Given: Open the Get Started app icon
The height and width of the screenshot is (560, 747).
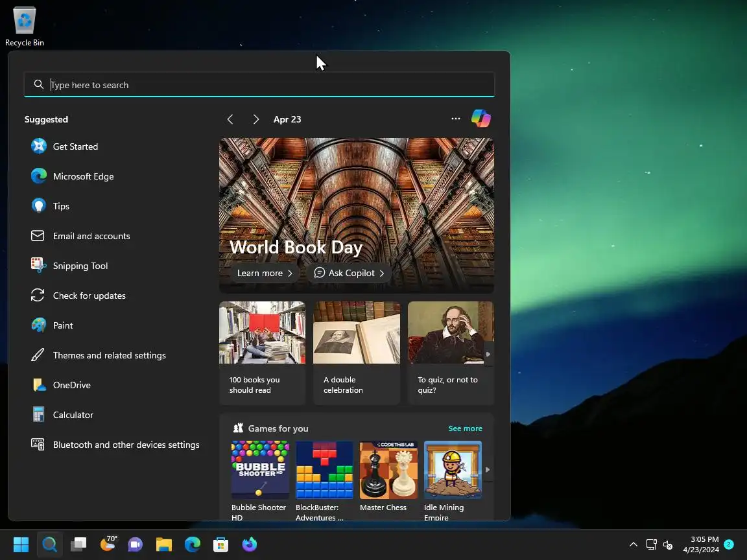Looking at the screenshot, I should tap(39, 146).
